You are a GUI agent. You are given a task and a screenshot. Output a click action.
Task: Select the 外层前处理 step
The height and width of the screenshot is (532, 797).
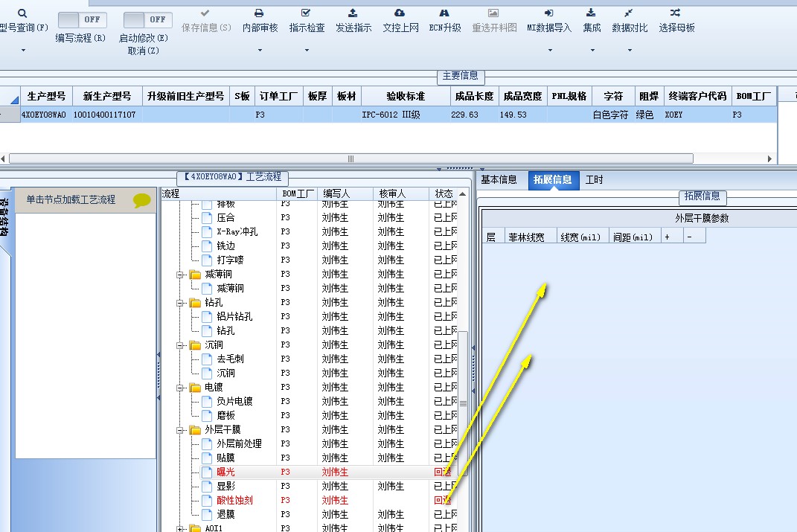239,443
